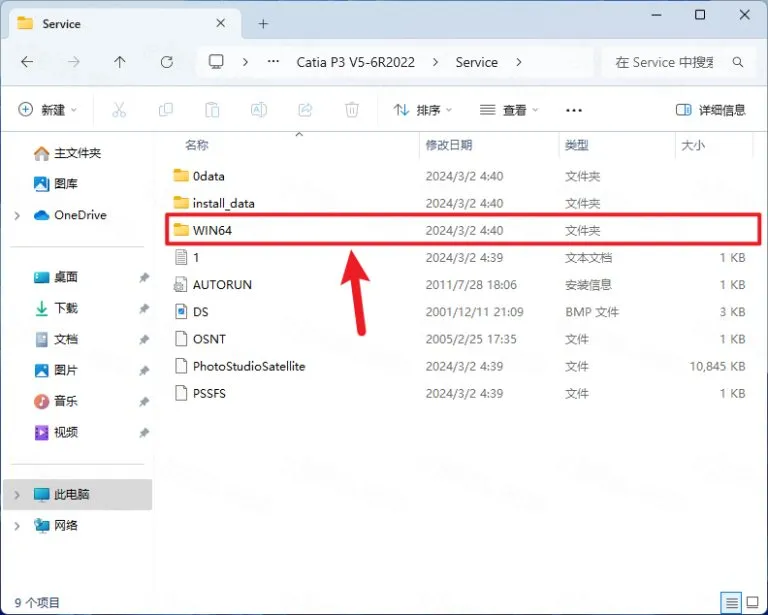Open 图库 (Gallery) in sidebar
The height and width of the screenshot is (615, 768).
55,184
